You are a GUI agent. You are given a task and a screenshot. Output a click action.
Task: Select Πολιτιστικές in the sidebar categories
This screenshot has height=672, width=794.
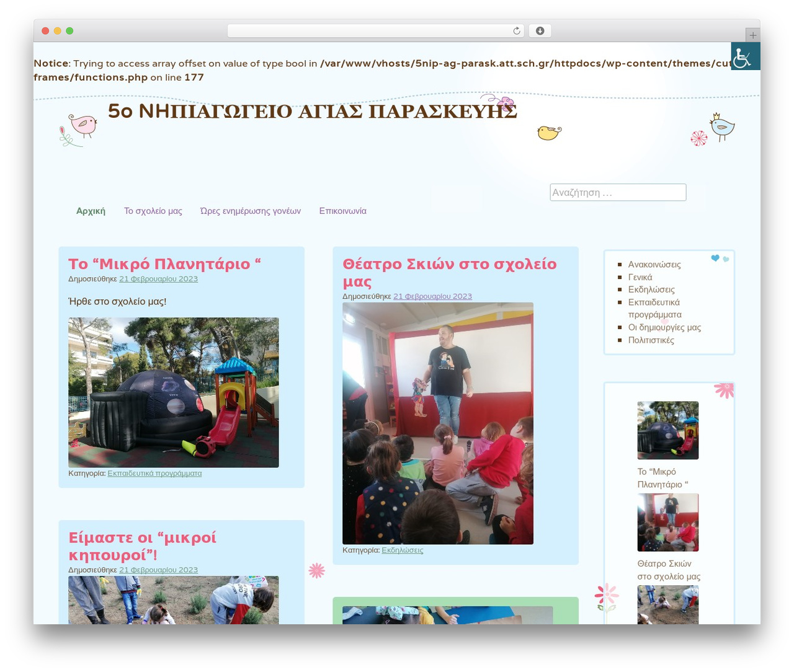click(651, 340)
